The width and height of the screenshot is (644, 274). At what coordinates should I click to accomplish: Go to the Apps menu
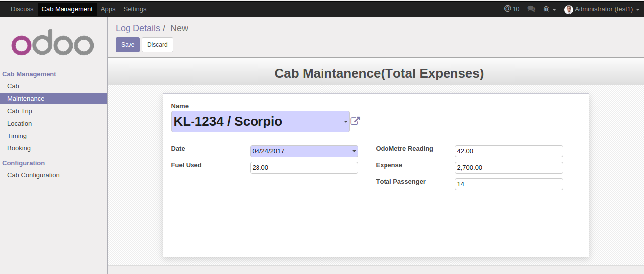pos(108,9)
